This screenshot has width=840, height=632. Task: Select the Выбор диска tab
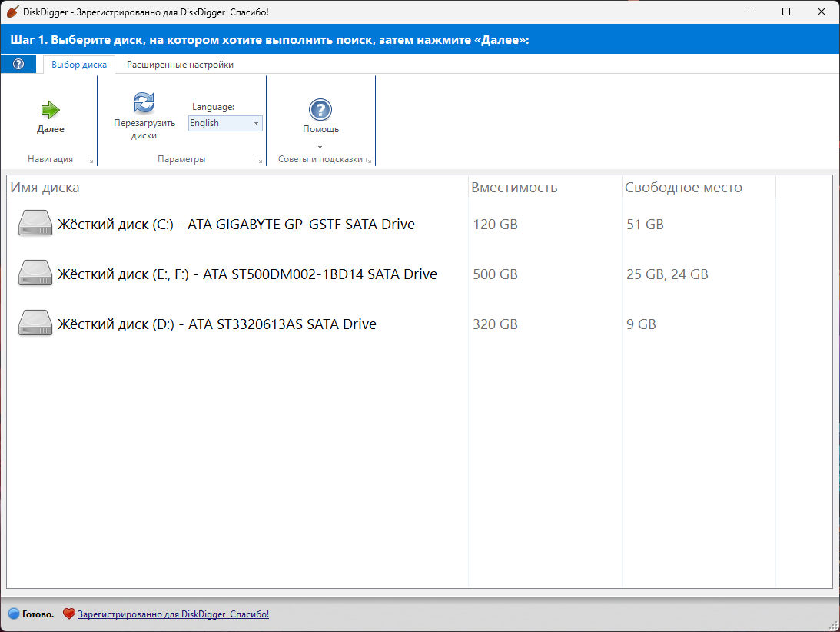coord(79,65)
